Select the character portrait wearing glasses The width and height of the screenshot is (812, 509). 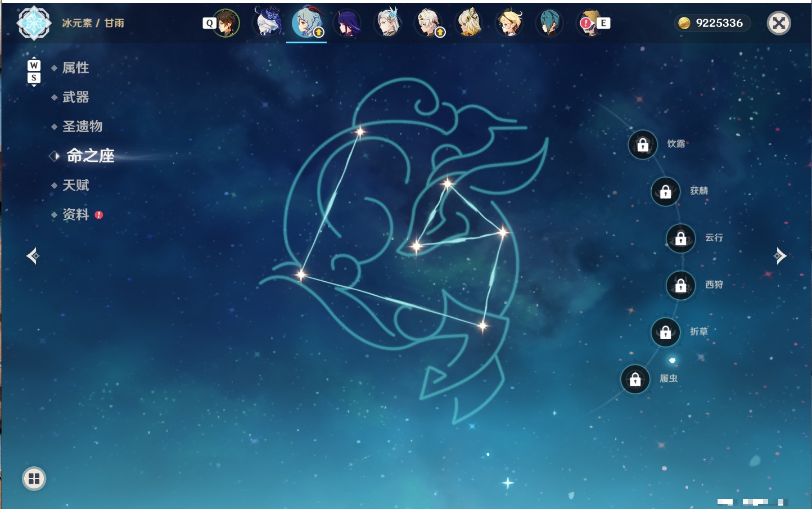coord(509,23)
